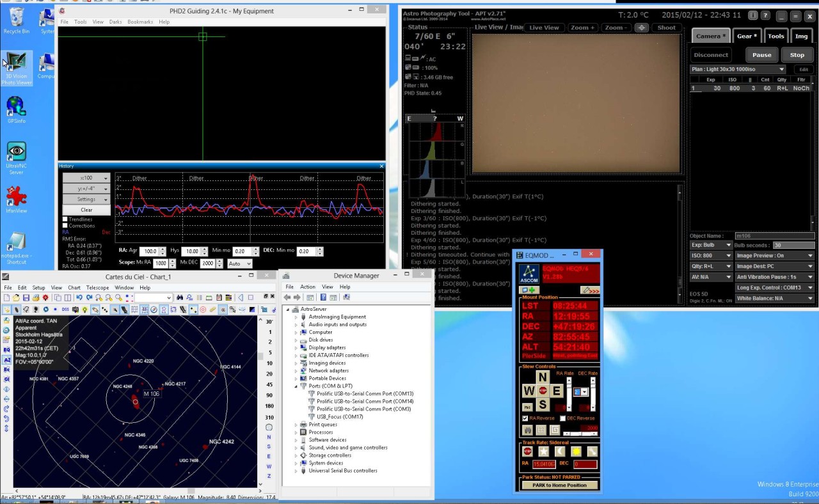Open the Settings dropdown in PHD2 History
This screenshot has width=819, height=504.
[x=86, y=199]
